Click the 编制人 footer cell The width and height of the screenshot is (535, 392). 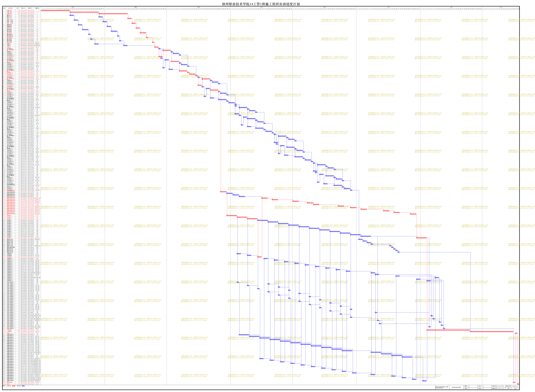[x=466, y=386]
